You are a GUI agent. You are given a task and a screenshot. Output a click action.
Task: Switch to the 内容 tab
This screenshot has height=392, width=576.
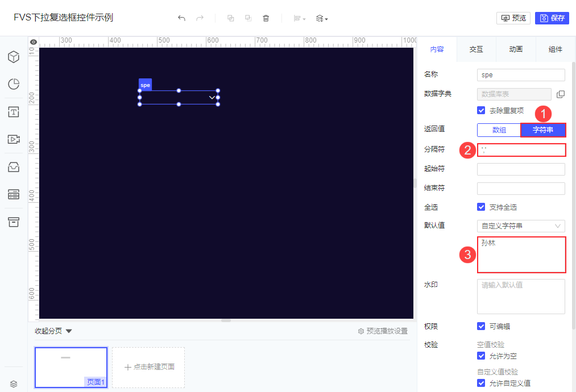click(x=437, y=49)
